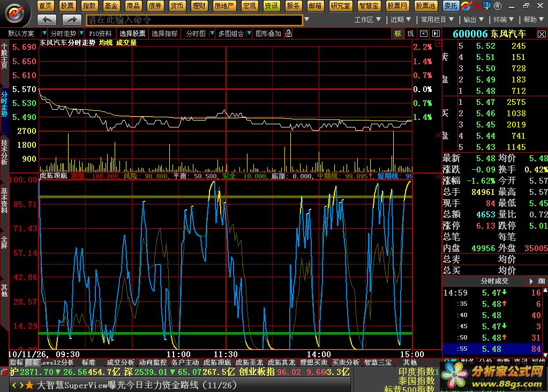Click the round logo icon at top-left

pyautogui.click(x=14, y=13)
